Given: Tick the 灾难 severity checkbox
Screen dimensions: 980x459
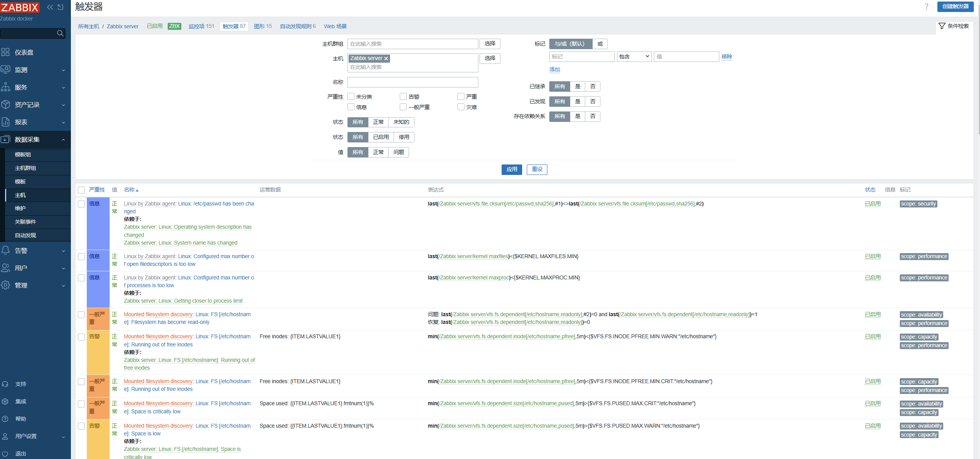Looking at the screenshot, I should tap(461, 107).
